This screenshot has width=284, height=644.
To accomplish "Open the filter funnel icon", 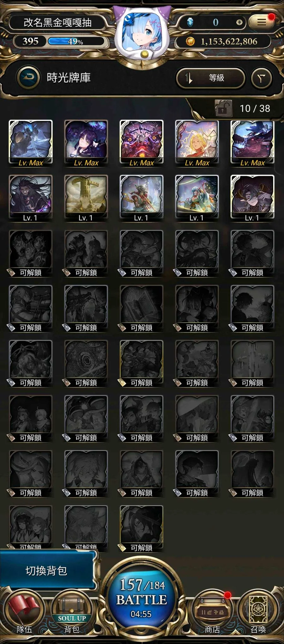I will pos(261,78).
